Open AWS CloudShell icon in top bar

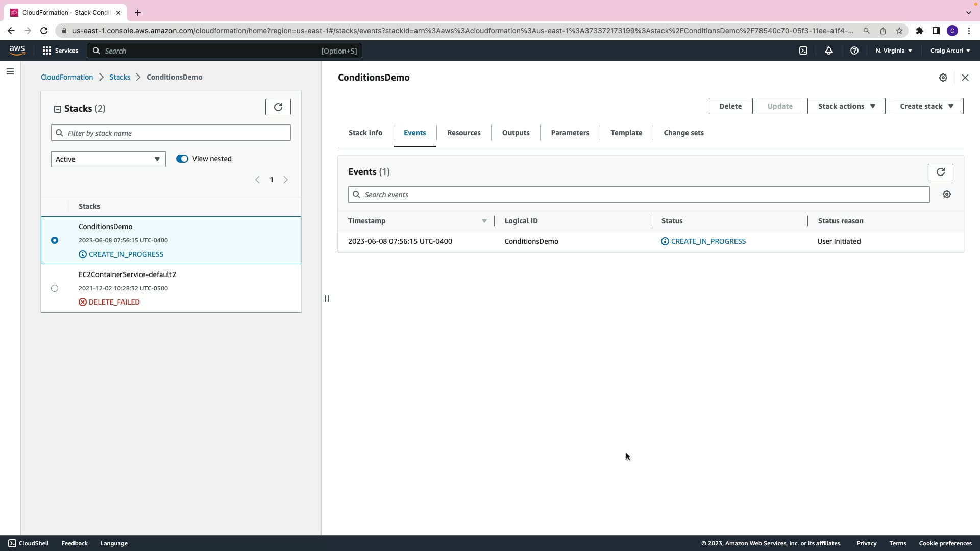tap(803, 51)
